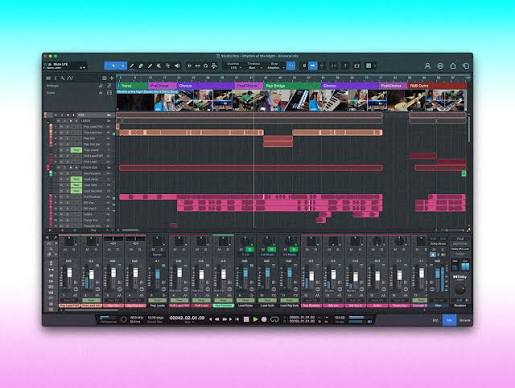This screenshot has height=388, width=515.
Task: Click the song position time display
Action: (187, 318)
